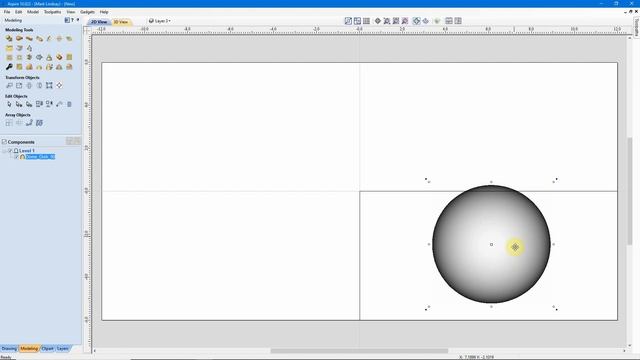640x360 pixels.
Task: Select the highlighted Dome component in tree
Action: pos(40,157)
